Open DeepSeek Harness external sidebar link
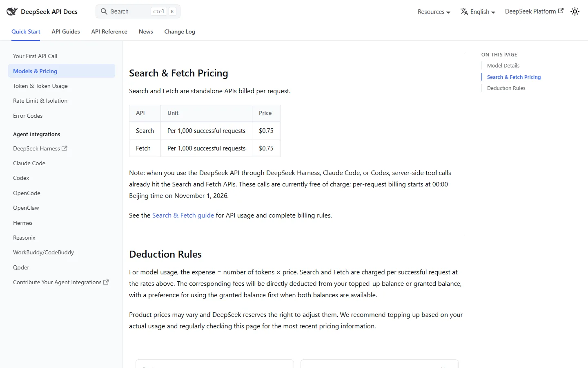 coord(62,148)
